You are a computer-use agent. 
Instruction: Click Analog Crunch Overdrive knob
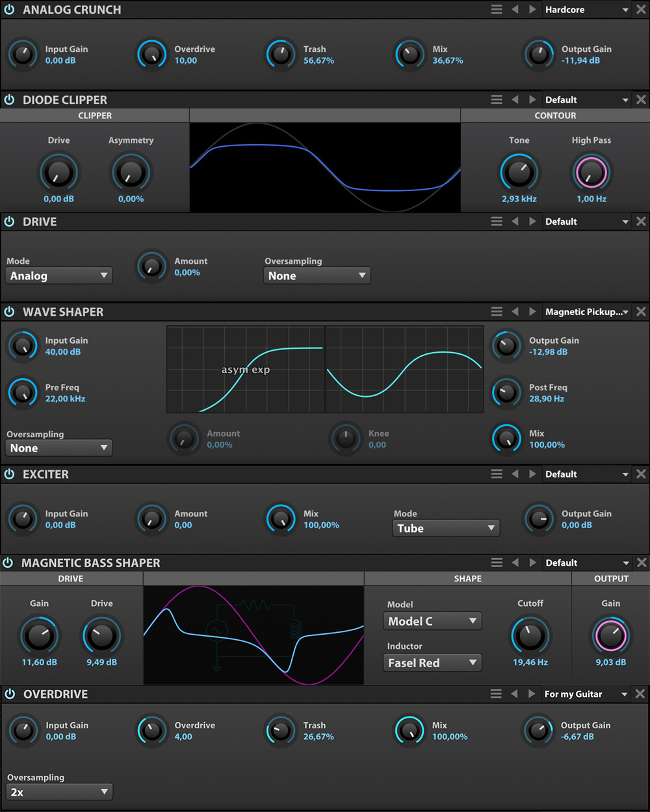tap(152, 55)
